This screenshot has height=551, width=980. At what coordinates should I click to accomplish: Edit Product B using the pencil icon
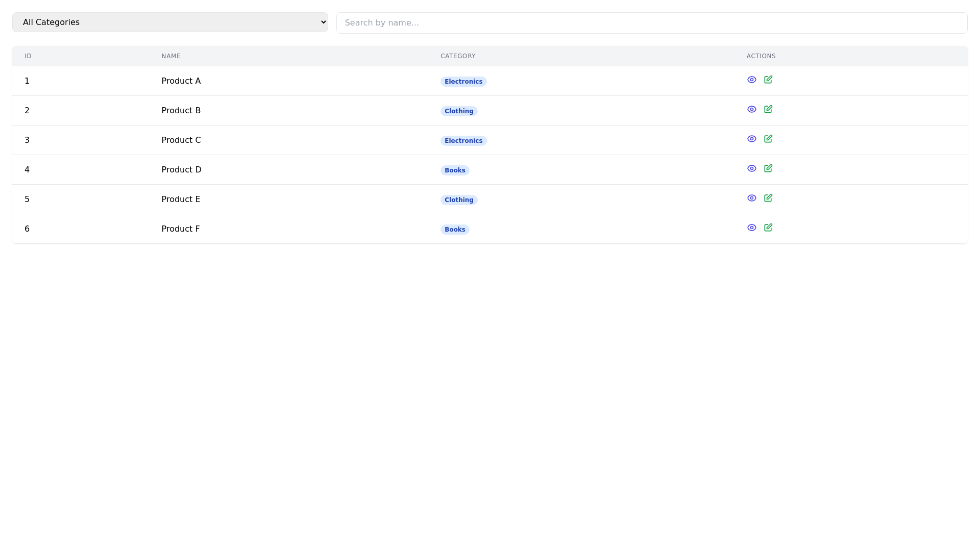pyautogui.click(x=768, y=109)
